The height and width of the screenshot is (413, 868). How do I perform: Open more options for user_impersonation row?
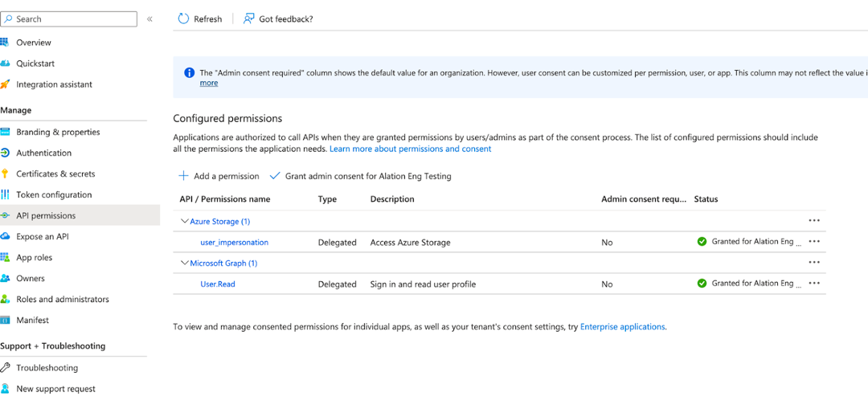(x=813, y=241)
